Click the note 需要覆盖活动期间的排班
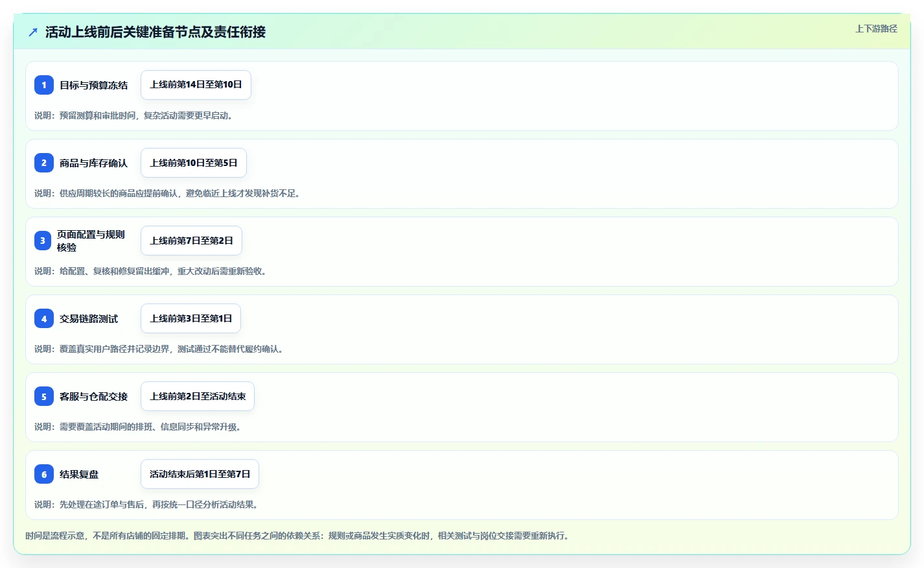Screen dimensions: 924x568 (138, 427)
